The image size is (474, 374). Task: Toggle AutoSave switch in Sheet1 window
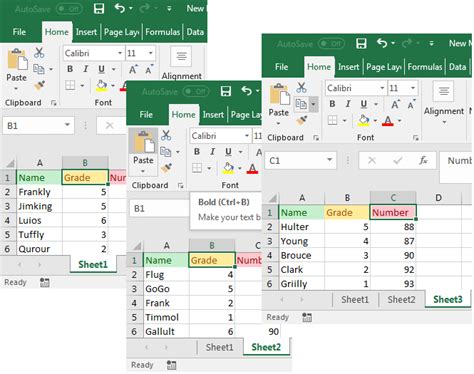click(x=69, y=9)
